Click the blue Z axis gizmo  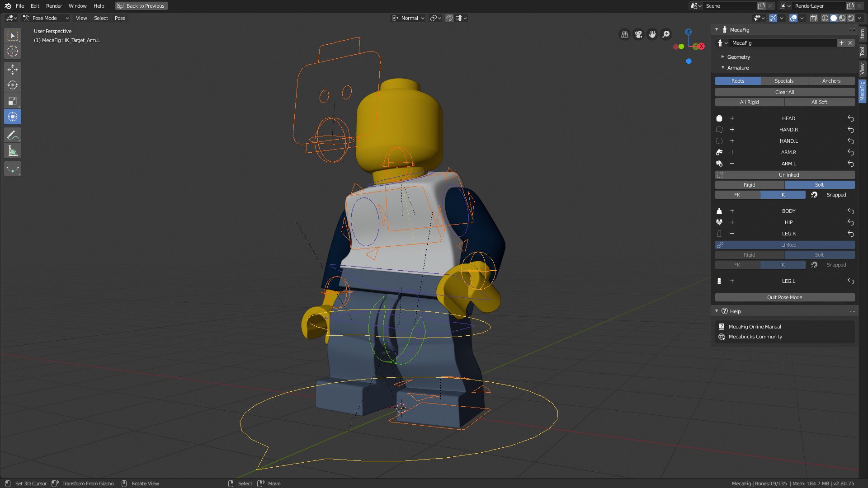[x=688, y=32]
